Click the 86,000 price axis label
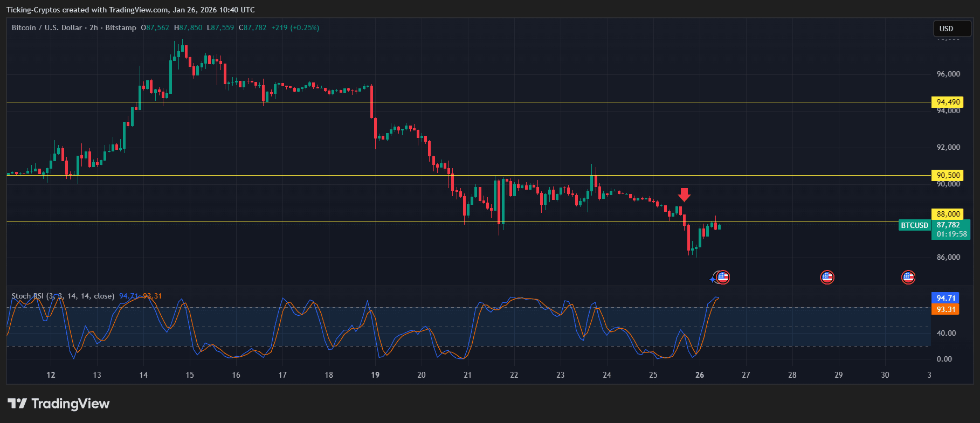Viewport: 980px width, 423px height. point(948,257)
